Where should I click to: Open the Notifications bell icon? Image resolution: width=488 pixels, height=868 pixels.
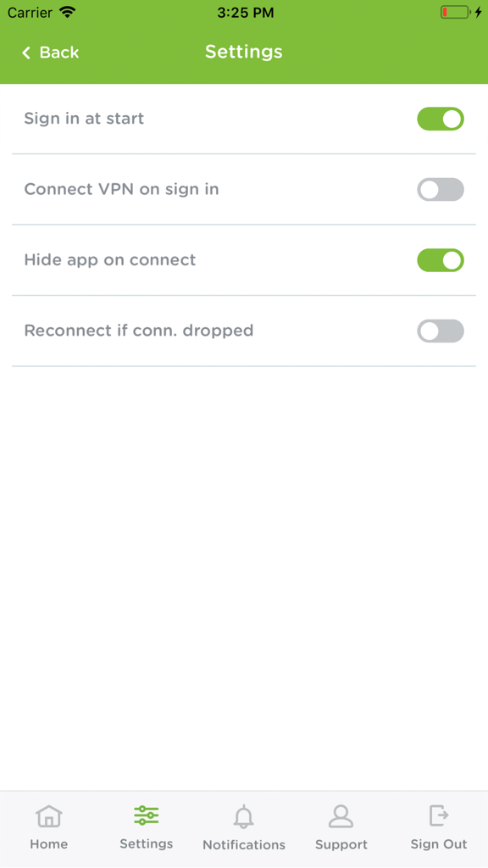click(x=244, y=815)
